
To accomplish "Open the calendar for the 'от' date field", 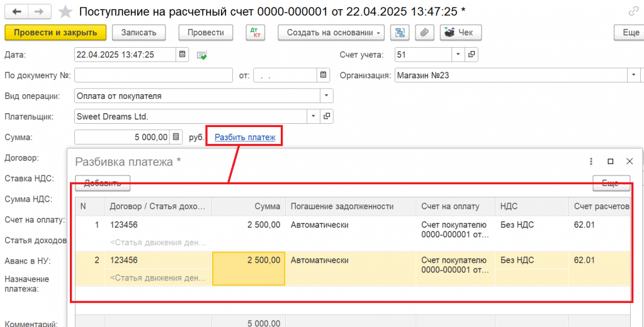I will pos(324,75).
